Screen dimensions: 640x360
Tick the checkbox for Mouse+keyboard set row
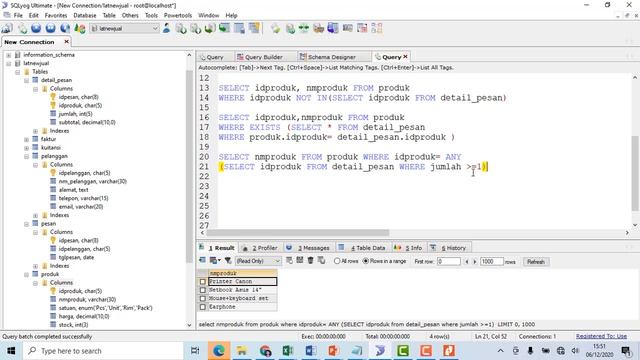click(203, 298)
